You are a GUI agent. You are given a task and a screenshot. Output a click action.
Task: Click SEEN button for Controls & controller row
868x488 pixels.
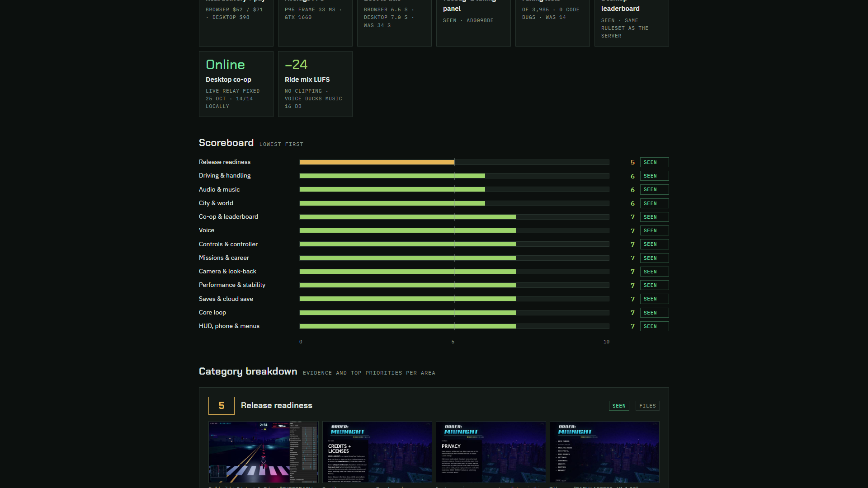click(654, 244)
